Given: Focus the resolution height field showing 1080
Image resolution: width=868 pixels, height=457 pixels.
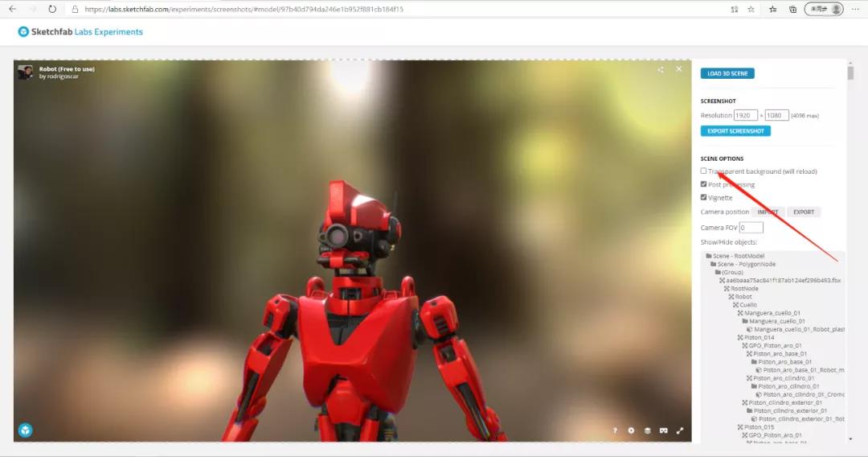Looking at the screenshot, I should point(776,115).
